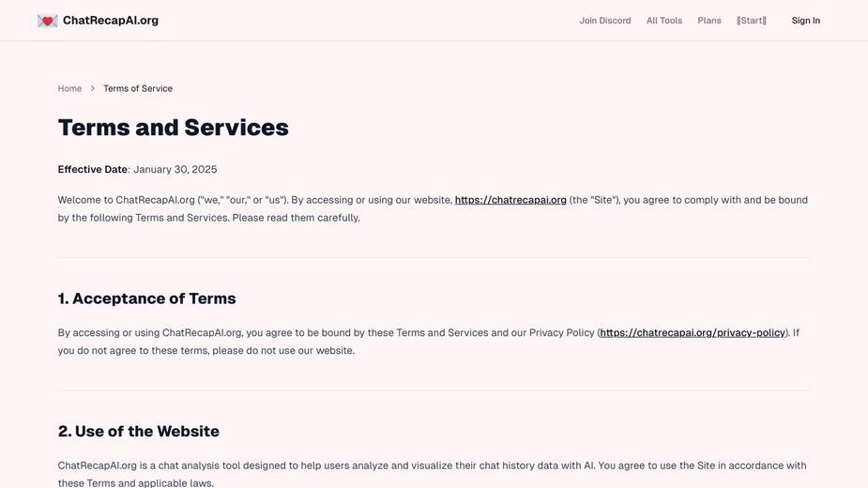Click the ChatRecapAI.org brand name

pos(111,21)
